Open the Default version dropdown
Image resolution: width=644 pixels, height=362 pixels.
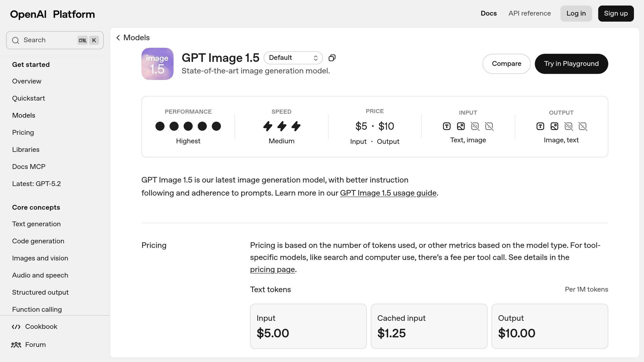pos(293,58)
